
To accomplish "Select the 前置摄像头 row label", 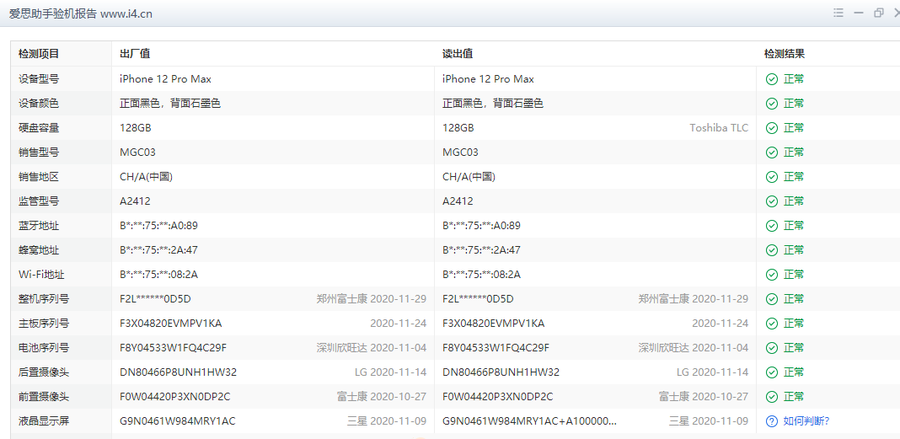I will (x=44, y=397).
